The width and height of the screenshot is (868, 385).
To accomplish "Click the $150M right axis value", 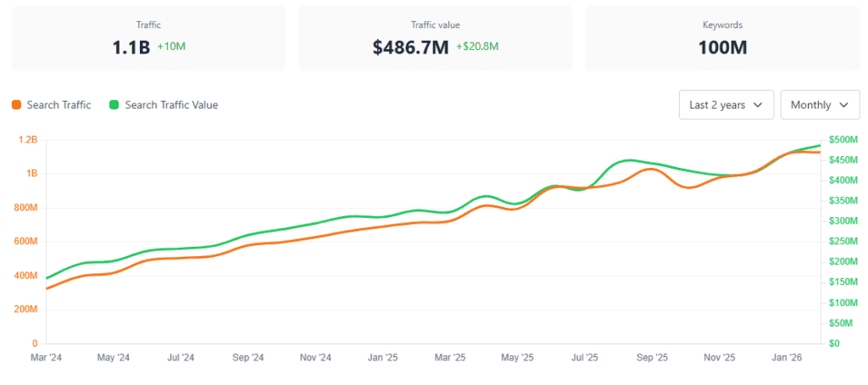I will coord(843,282).
